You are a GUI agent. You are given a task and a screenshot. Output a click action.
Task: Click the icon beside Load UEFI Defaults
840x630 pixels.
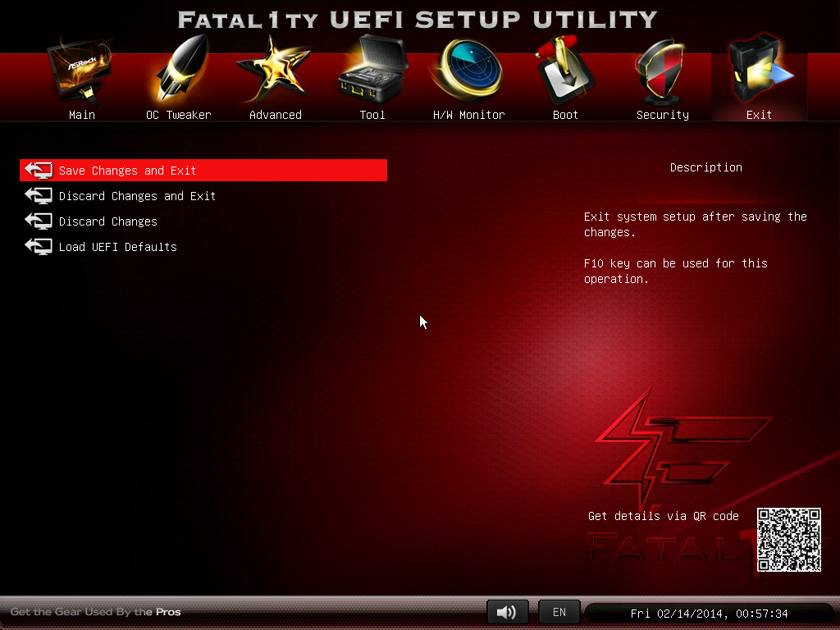tap(39, 247)
